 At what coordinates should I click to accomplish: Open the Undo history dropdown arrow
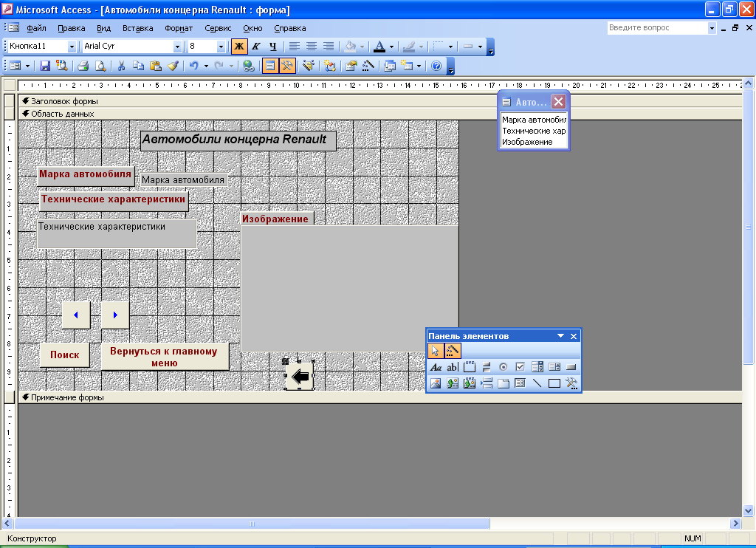[207, 66]
